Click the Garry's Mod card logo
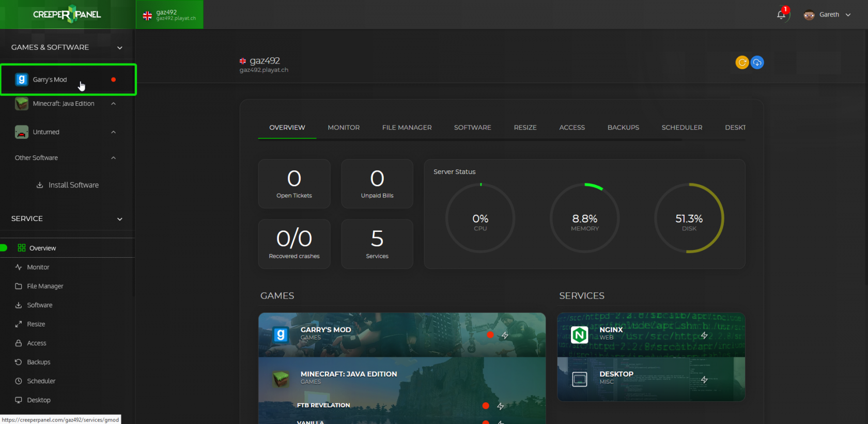868x424 pixels. pyautogui.click(x=281, y=335)
